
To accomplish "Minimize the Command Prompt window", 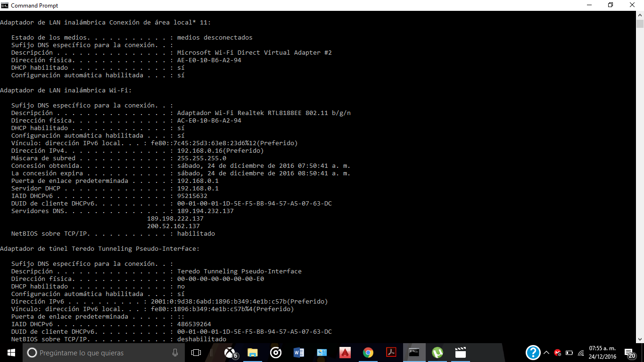I will click(589, 5).
